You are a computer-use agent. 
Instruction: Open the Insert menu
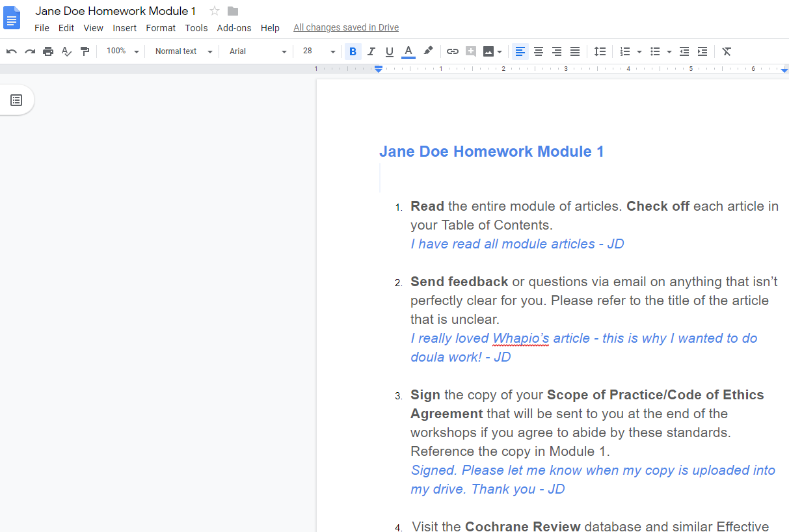click(125, 28)
